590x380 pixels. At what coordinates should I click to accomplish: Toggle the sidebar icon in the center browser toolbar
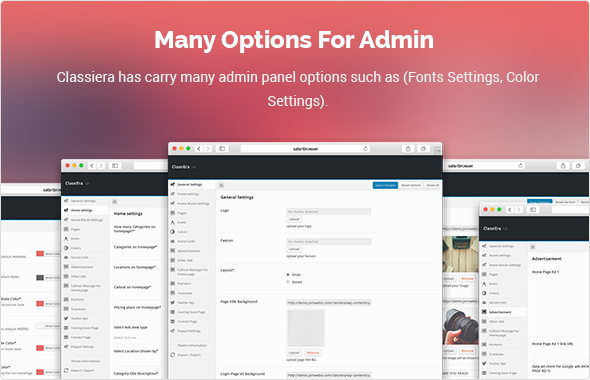(222, 149)
